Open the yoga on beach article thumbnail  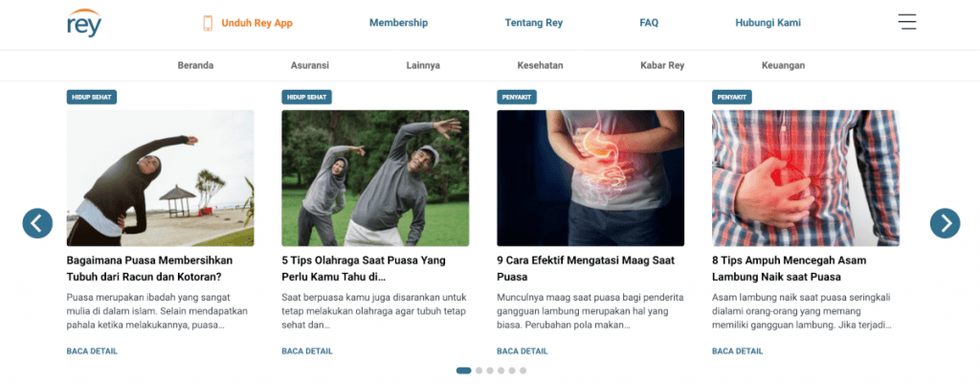(x=160, y=178)
